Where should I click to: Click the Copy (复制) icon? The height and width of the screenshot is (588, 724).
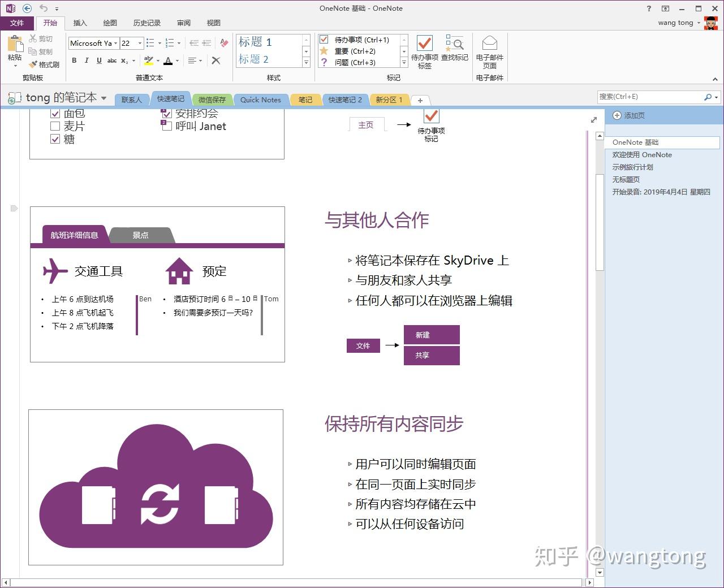tap(33, 51)
